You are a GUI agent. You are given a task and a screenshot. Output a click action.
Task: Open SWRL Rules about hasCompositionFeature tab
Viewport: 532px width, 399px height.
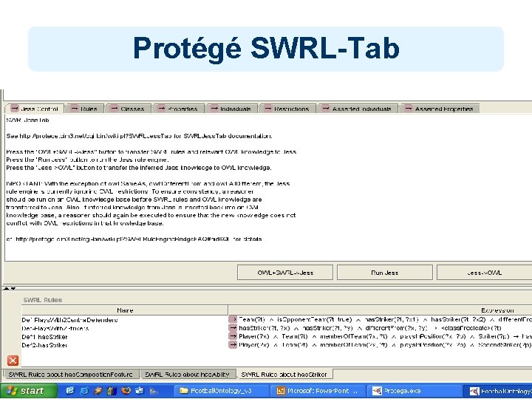71,374
